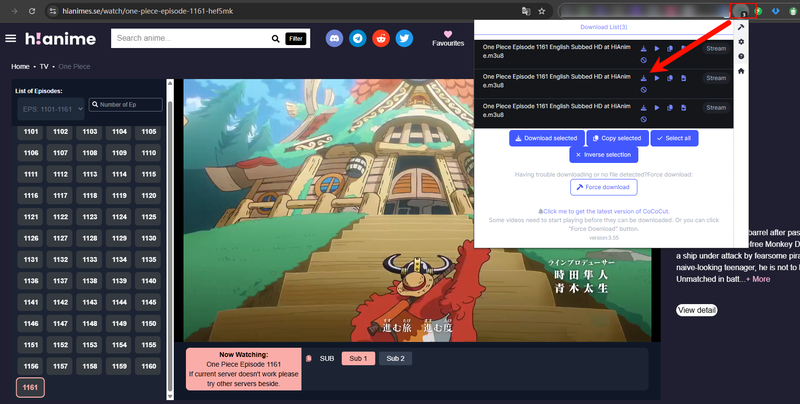Viewport: 800px width, 404px height.
Task: Open the Twitter social icon
Action: [x=405, y=38]
